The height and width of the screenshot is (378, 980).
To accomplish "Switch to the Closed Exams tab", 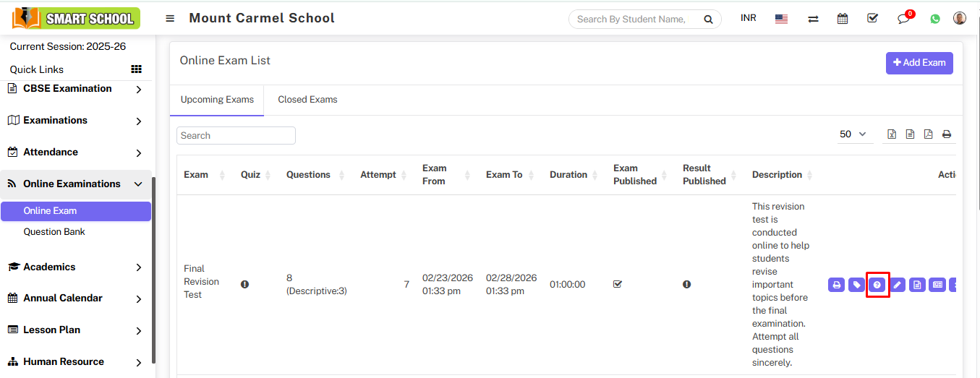I will pos(307,100).
